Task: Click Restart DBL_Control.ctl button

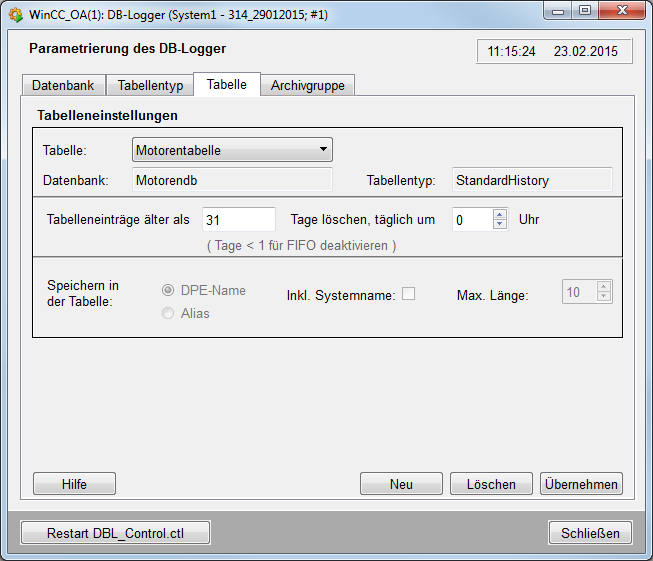Action: coord(115,533)
